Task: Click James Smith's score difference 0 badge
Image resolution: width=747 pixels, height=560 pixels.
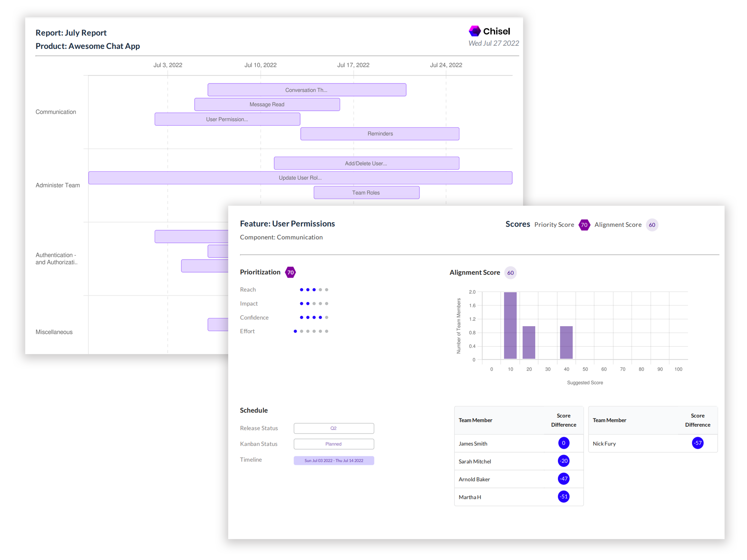Action: [563, 443]
